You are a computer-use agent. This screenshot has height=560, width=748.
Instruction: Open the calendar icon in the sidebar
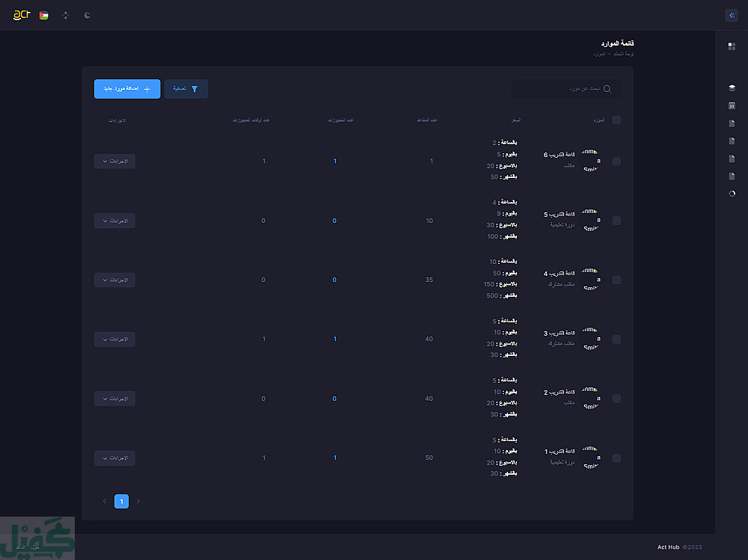(732, 105)
